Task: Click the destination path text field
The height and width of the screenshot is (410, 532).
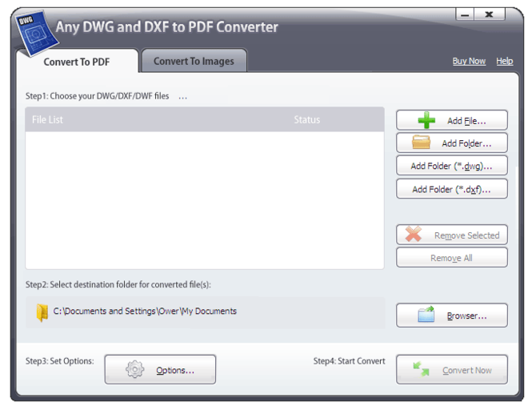Action: (x=206, y=312)
